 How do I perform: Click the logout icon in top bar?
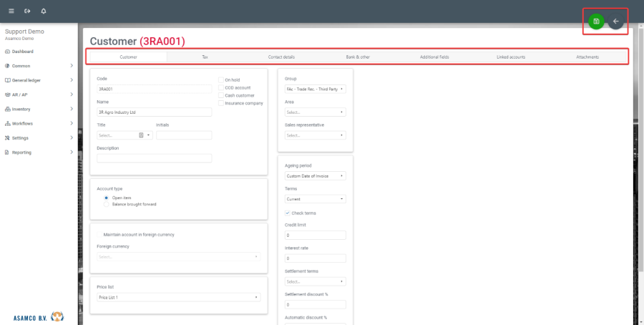pos(27,11)
